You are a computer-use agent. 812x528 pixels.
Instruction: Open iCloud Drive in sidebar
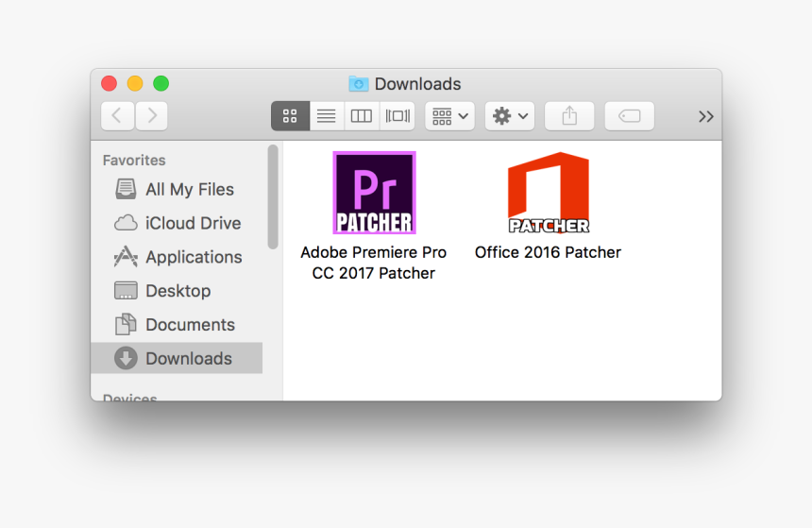pos(177,223)
